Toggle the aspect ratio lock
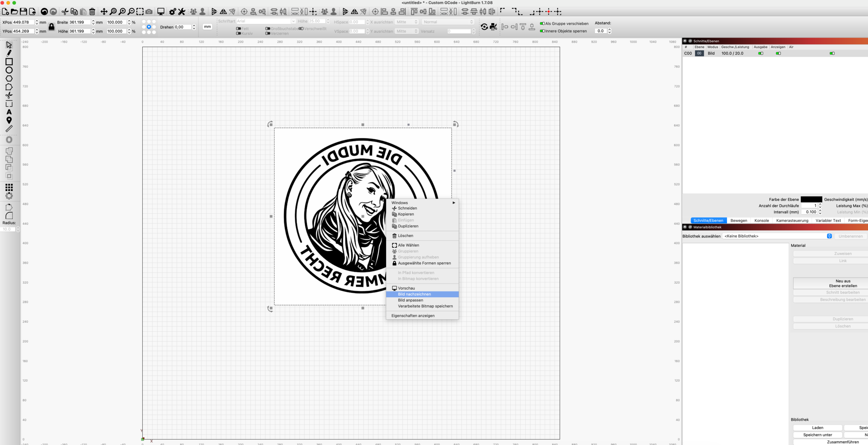This screenshot has width=868, height=445. [x=52, y=27]
